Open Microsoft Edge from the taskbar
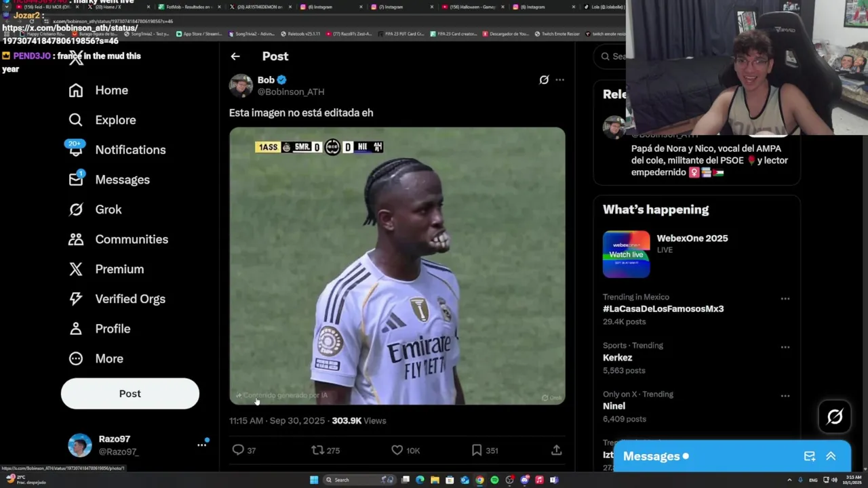Viewport: 868px width, 488px height. tap(420, 480)
